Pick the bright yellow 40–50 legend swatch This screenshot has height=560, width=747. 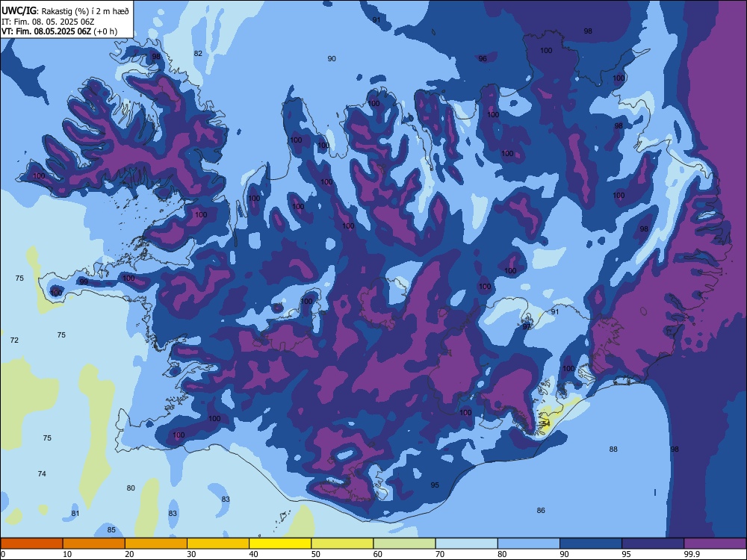tap(280, 544)
